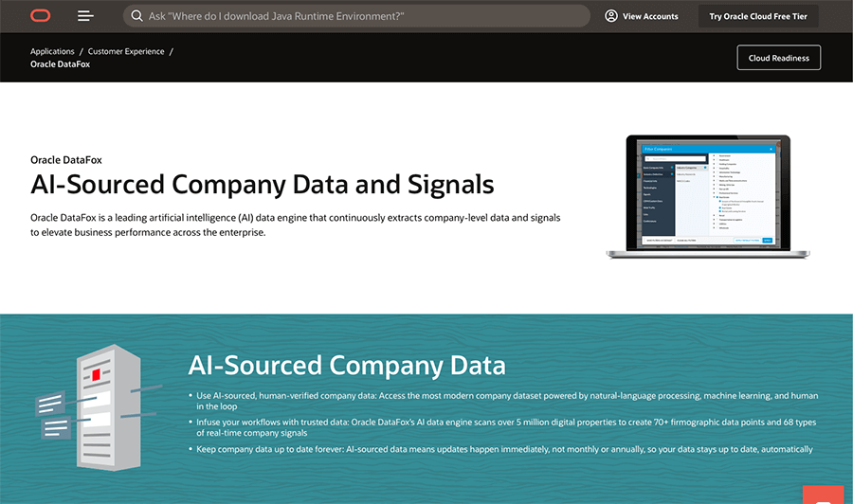Open the Cloud Readiness button
Viewport: 853px width, 504px height.
pyautogui.click(x=778, y=58)
